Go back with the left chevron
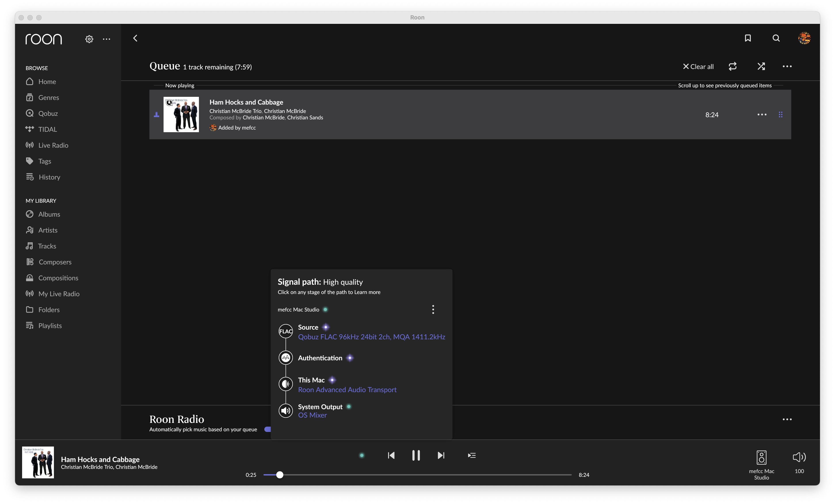 pyautogui.click(x=135, y=38)
